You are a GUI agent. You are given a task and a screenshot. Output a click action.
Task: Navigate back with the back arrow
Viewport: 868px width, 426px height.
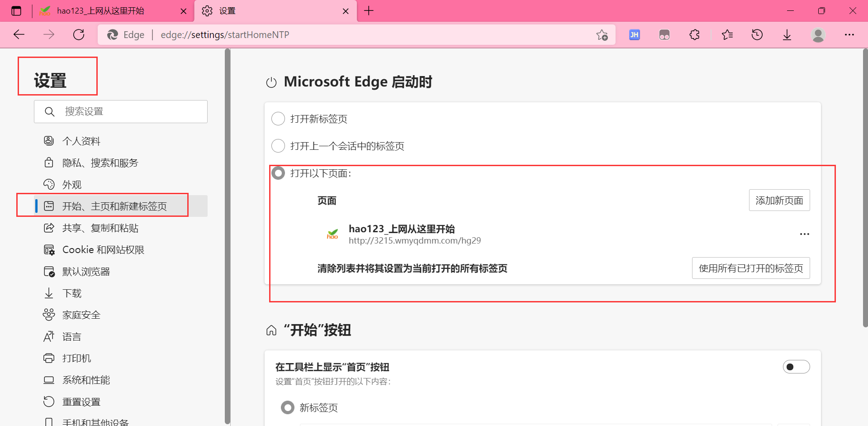pos(19,34)
